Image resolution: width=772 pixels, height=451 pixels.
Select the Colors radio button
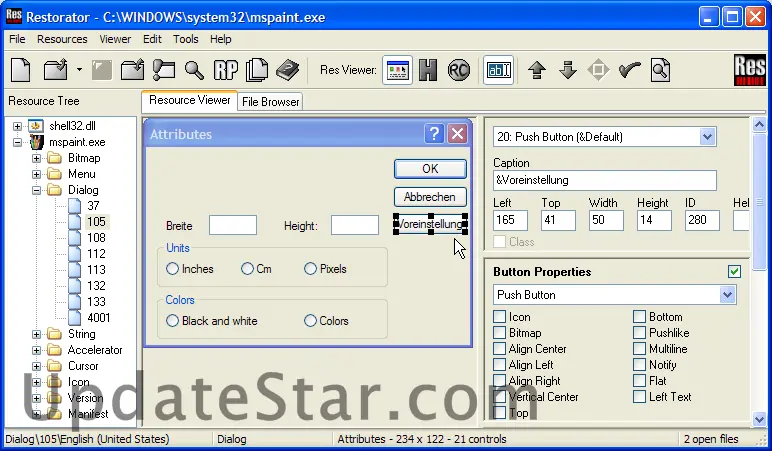(310, 321)
